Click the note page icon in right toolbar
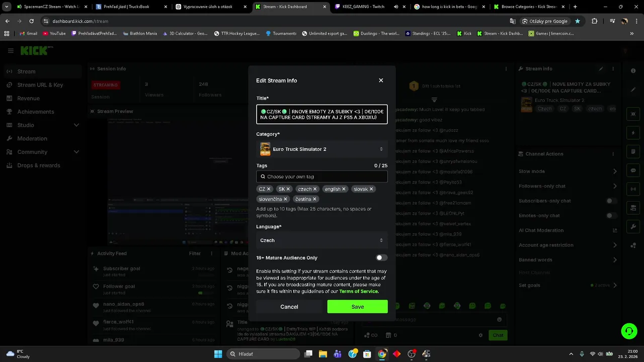This screenshot has height=362, width=644. pyautogui.click(x=633, y=152)
